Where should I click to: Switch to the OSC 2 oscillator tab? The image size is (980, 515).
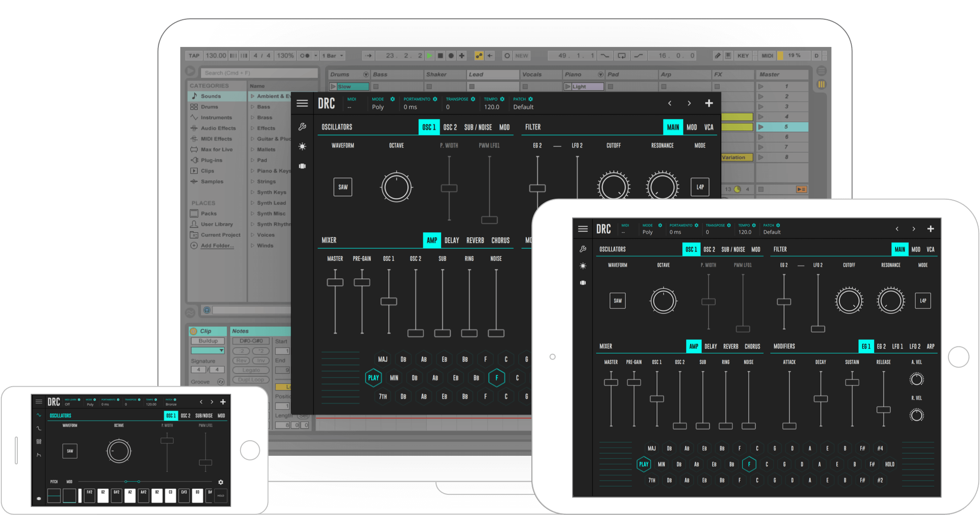click(x=450, y=127)
